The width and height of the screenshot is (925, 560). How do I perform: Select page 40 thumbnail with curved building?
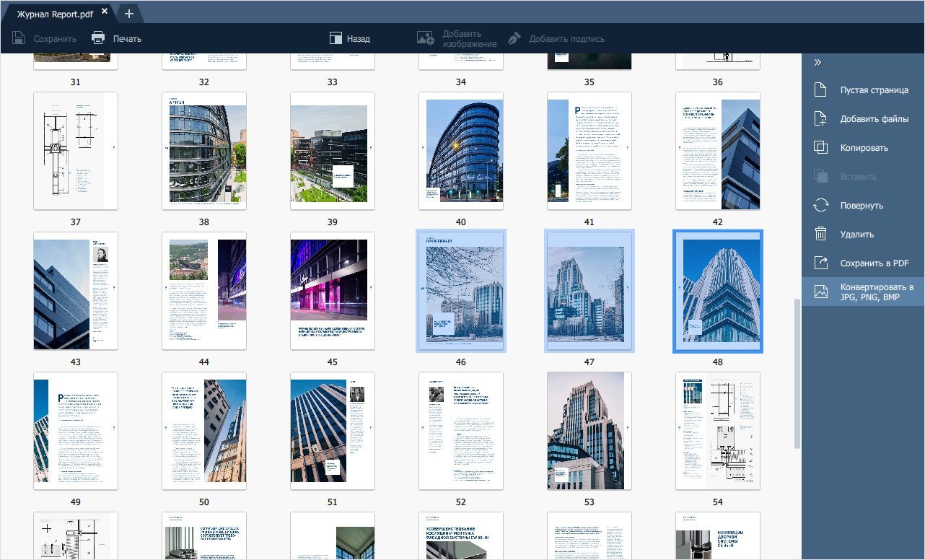[x=460, y=151]
